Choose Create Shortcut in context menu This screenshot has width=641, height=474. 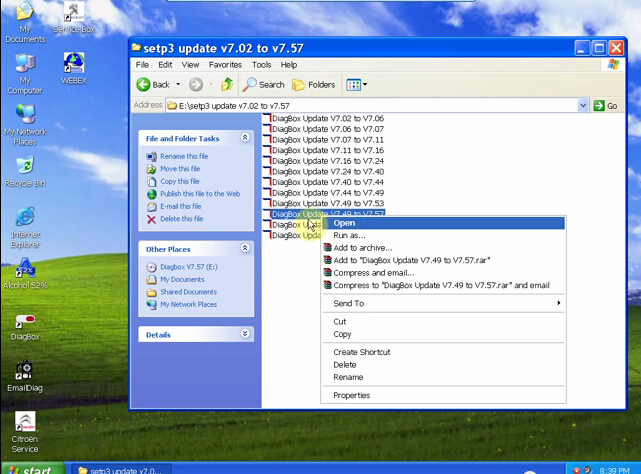[443, 352]
